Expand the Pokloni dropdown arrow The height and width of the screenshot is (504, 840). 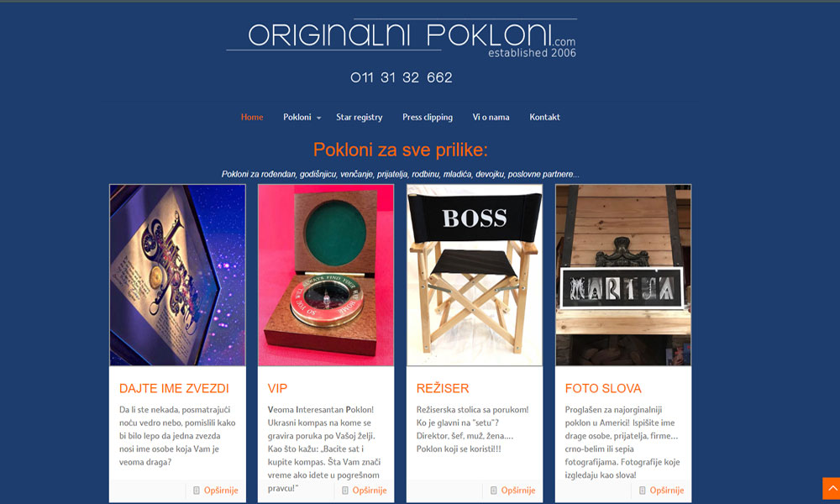pyautogui.click(x=318, y=118)
